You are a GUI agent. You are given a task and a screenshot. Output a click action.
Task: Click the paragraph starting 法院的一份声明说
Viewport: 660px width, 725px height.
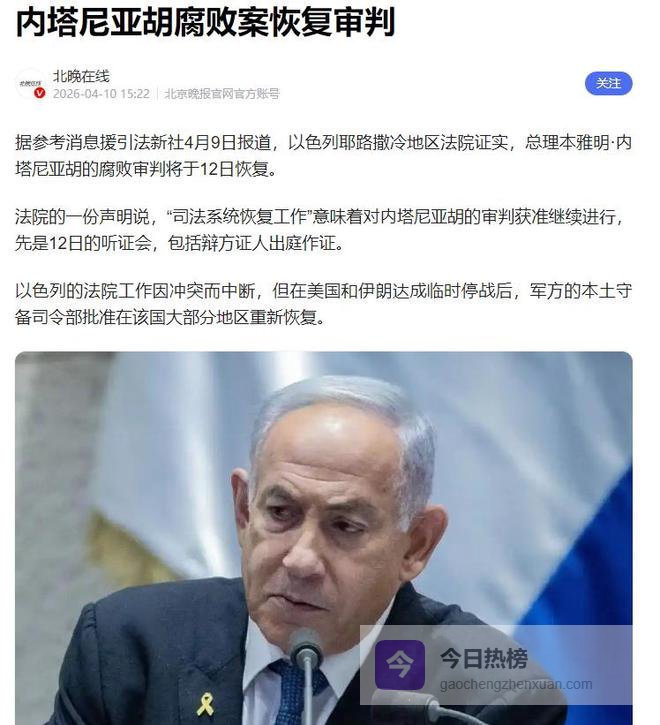[x=323, y=230]
